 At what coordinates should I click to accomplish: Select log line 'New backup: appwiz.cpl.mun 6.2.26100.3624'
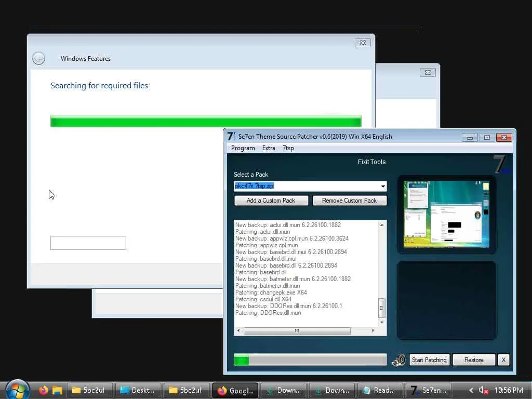click(292, 238)
